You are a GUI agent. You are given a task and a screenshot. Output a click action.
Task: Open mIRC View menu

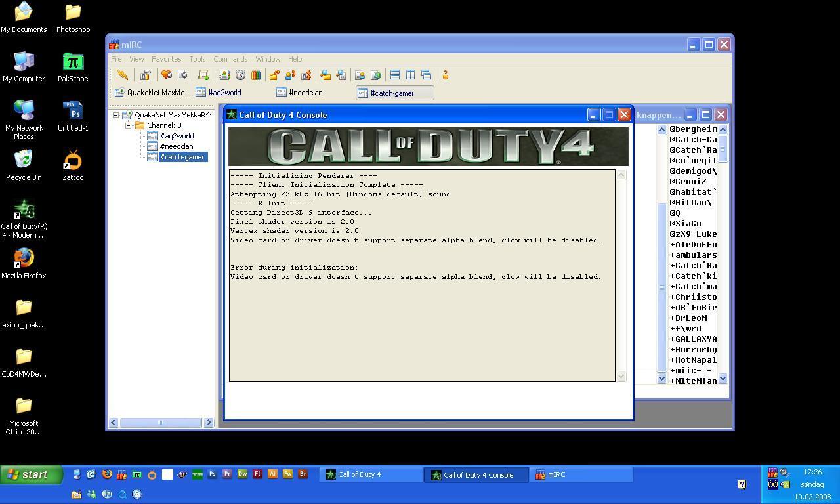click(x=136, y=59)
